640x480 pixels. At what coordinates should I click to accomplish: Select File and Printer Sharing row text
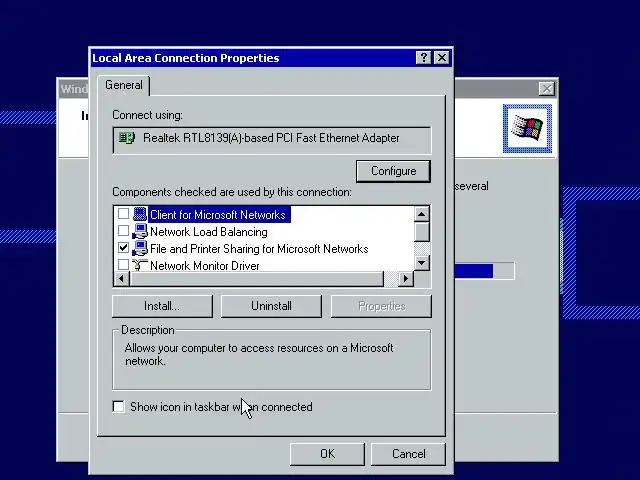pos(259,249)
